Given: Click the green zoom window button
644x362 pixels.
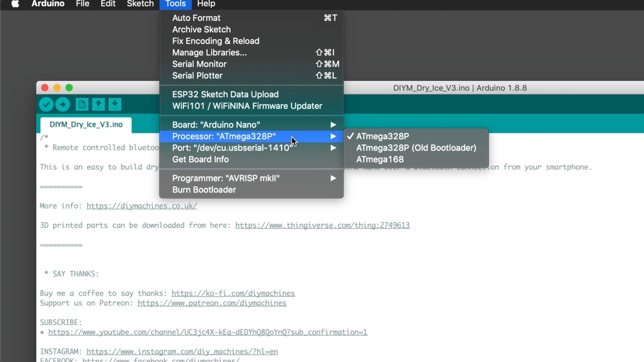Looking at the screenshot, I should (69, 88).
